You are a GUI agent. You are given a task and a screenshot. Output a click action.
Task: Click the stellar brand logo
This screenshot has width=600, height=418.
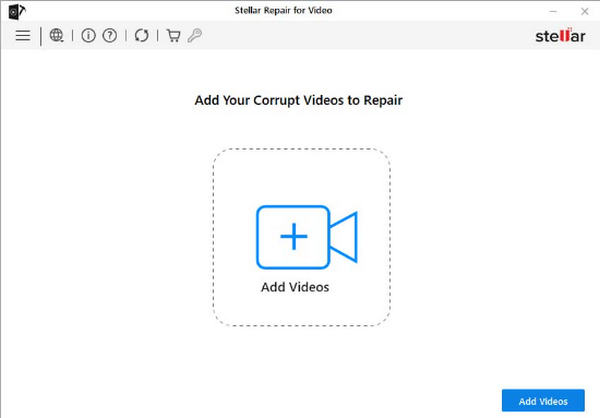tap(560, 36)
